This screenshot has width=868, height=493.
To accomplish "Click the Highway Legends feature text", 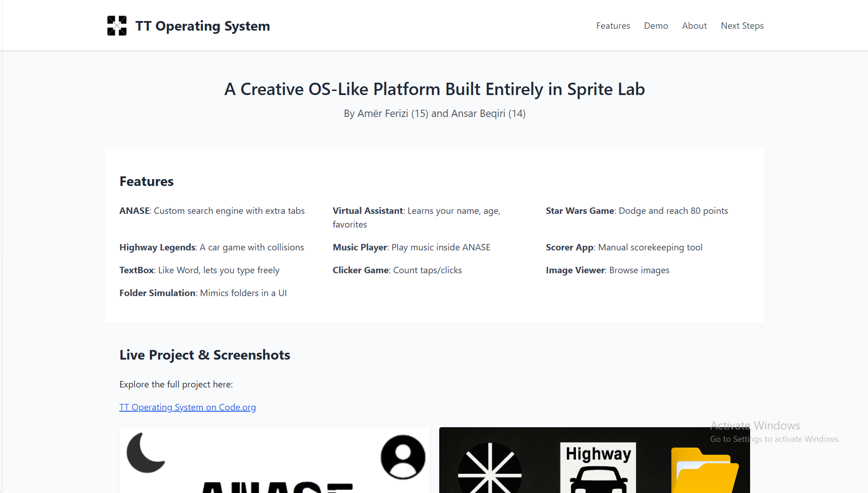I will tap(212, 247).
